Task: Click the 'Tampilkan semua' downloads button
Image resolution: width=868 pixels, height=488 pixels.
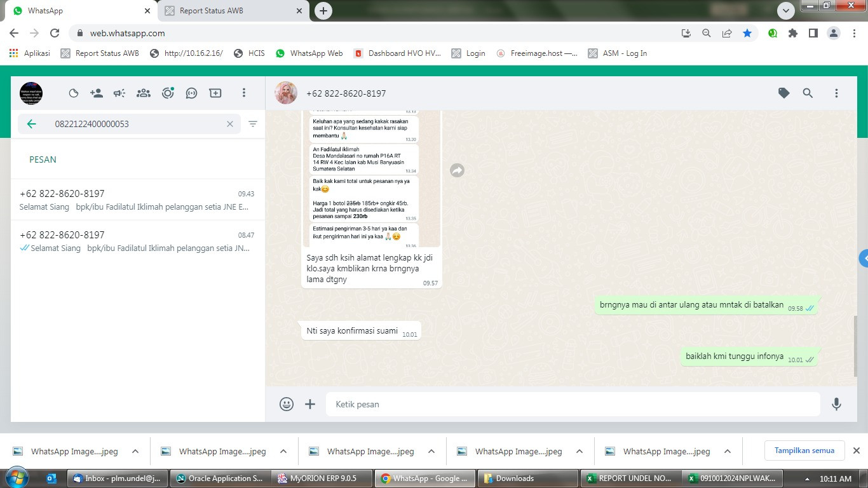Action: pyautogui.click(x=804, y=451)
